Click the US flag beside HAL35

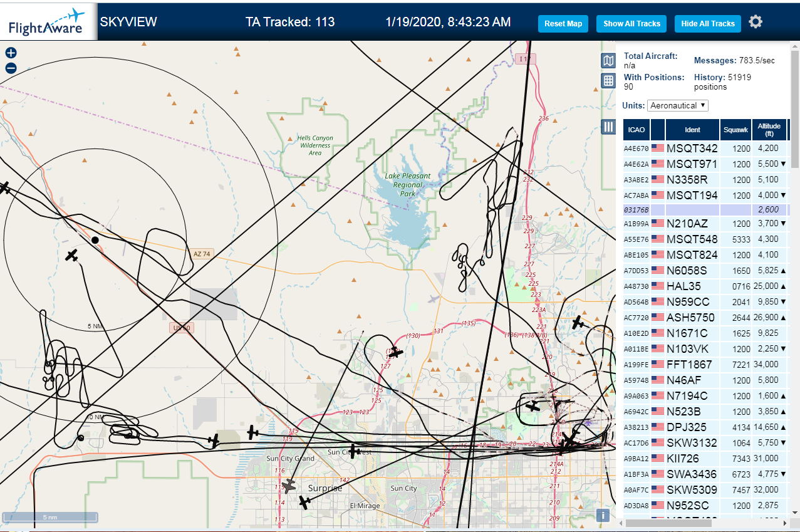click(658, 286)
